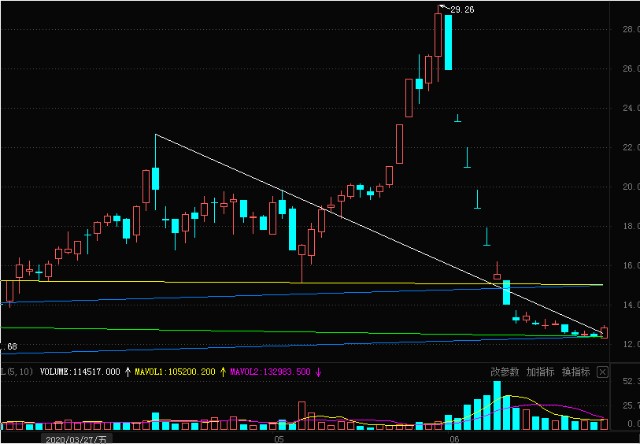Click the 52.3 volume axis label

[x=629, y=383]
